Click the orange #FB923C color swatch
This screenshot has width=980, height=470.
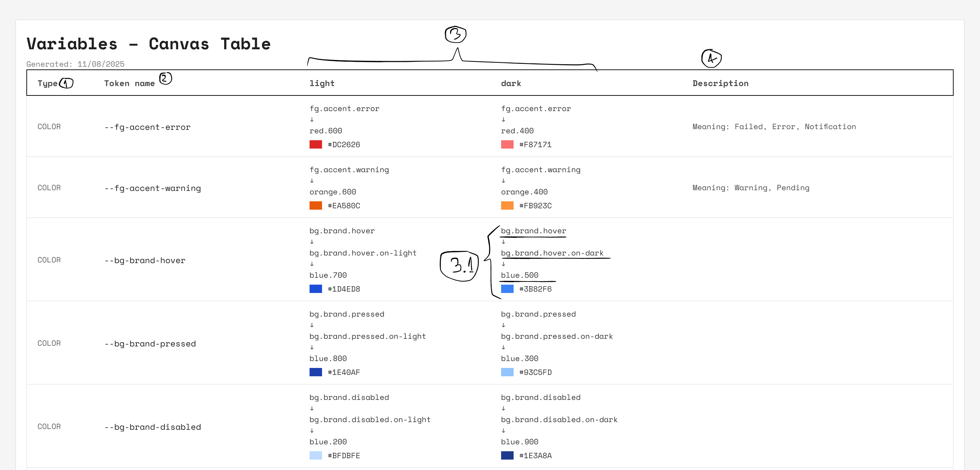(507, 205)
